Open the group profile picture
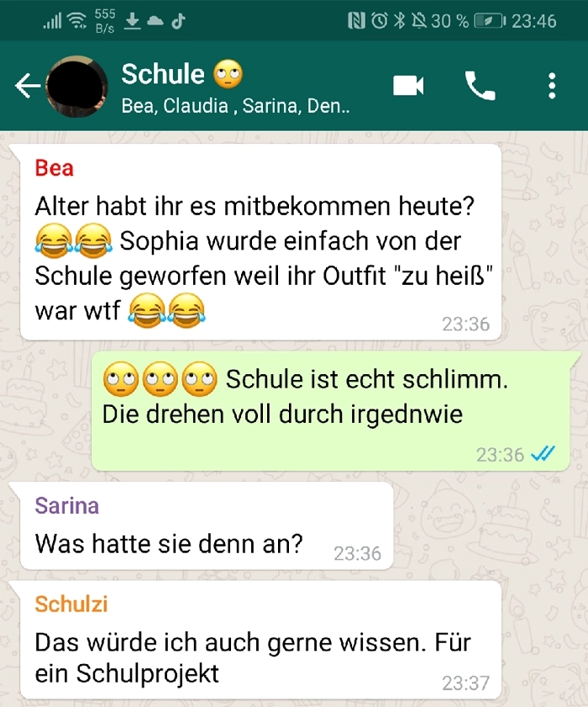 click(76, 86)
